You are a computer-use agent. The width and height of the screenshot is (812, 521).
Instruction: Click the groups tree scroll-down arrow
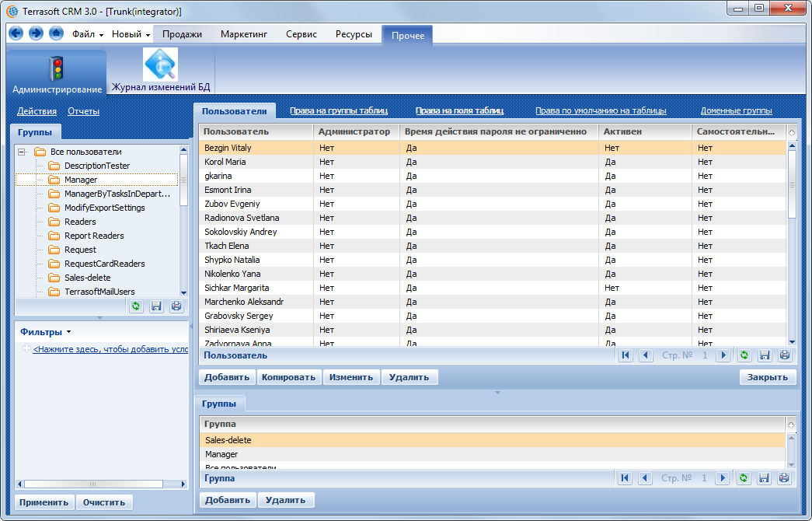[x=183, y=293]
